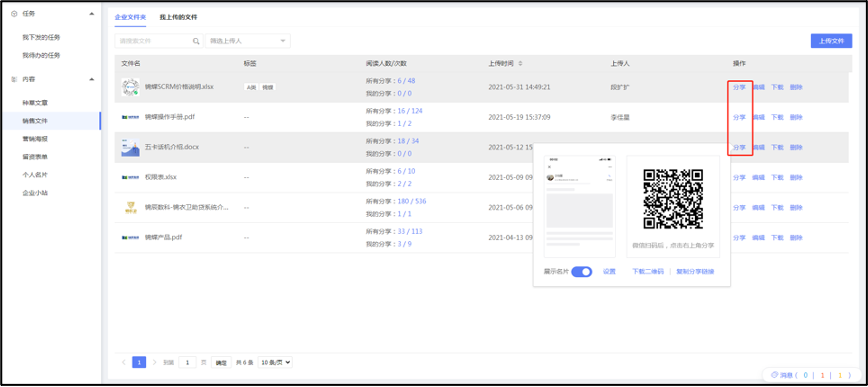
Task: Click page 1 pagination button
Action: 139,362
